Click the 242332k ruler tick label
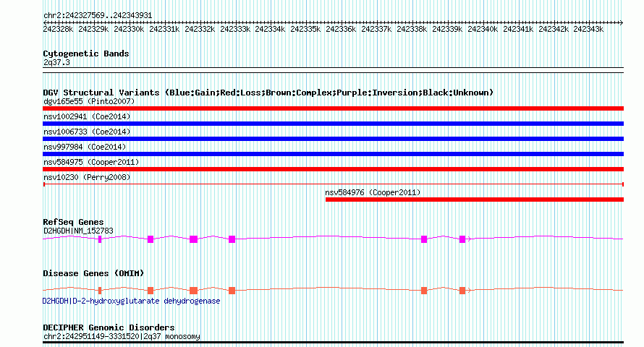Viewport: 644px width, 347px height. 200,29
